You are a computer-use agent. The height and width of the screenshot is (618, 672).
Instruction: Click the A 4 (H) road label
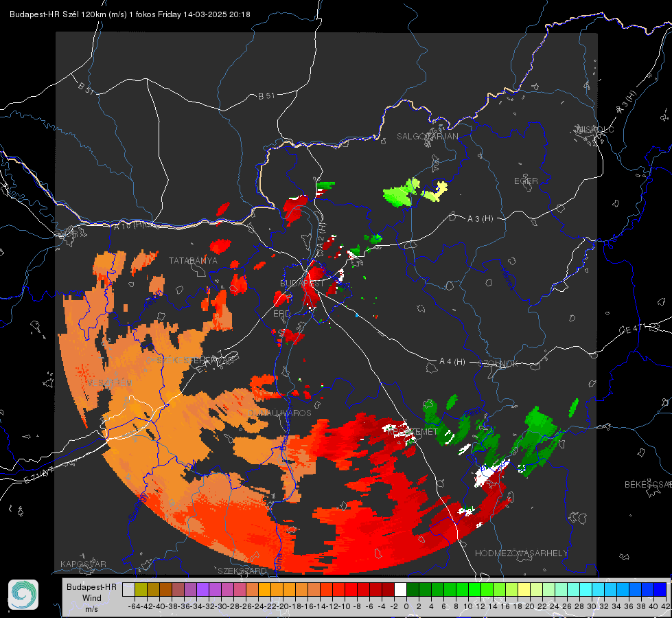[452, 362]
